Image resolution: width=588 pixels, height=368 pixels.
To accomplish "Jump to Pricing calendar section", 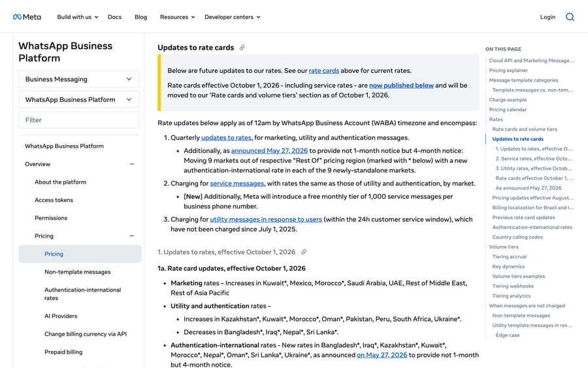I will 508,110.
